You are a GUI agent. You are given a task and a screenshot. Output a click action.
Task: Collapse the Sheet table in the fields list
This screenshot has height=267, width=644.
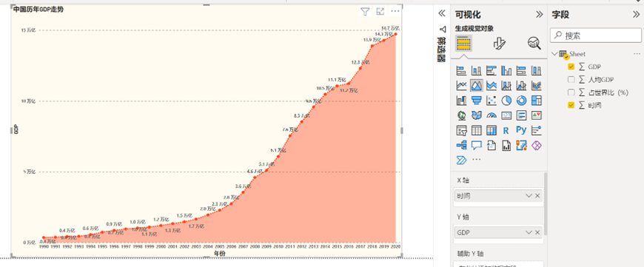(x=555, y=54)
